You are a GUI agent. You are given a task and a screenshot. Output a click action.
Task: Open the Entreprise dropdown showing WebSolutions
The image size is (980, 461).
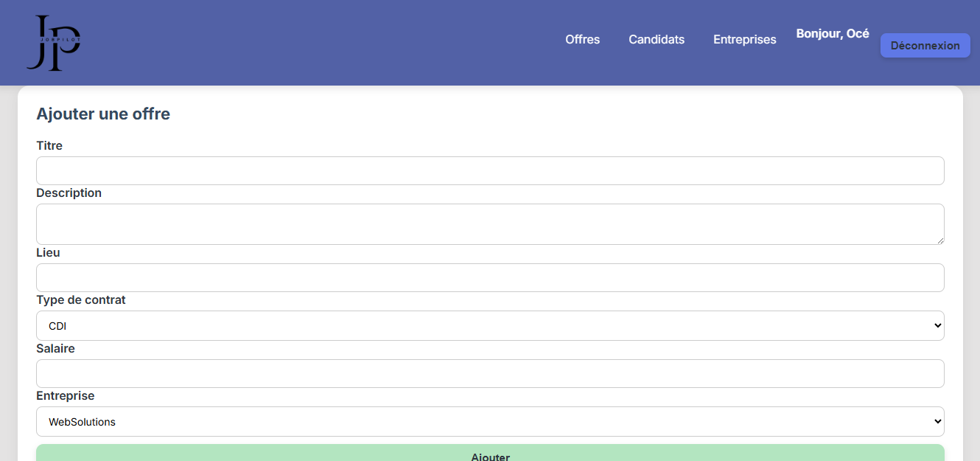tap(490, 422)
